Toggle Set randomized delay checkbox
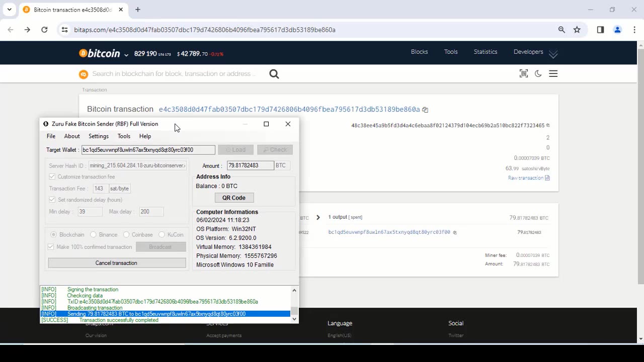Image resolution: width=644 pixels, height=362 pixels. [52, 200]
